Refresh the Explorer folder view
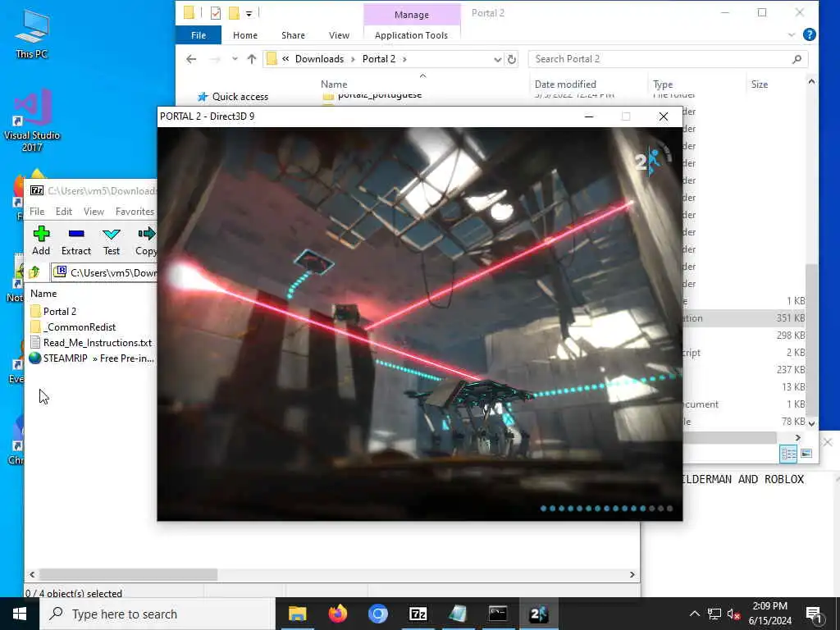 coord(512,59)
